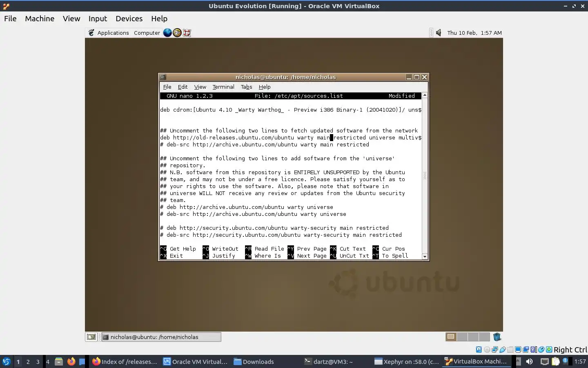Switch to guest workspace two
Image resolution: width=588 pixels, height=368 pixels.
[462, 337]
